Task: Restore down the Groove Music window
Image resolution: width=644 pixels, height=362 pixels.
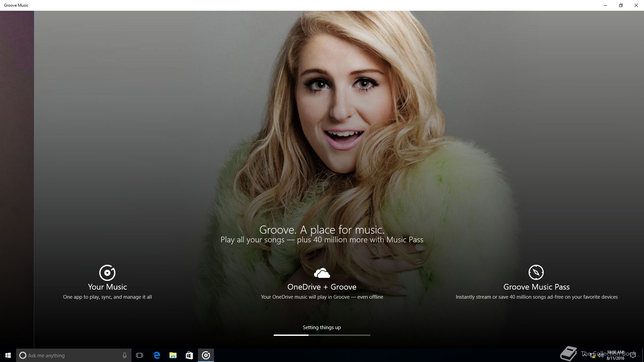Action: pos(621,5)
